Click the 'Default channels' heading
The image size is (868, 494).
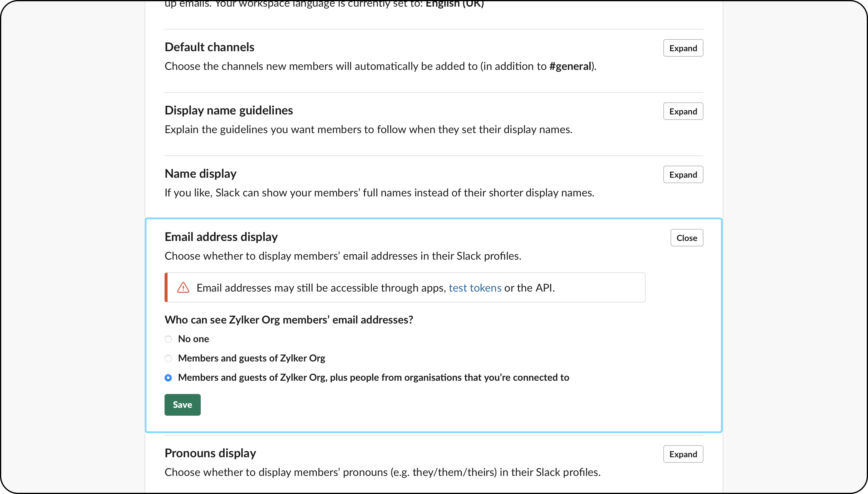209,47
